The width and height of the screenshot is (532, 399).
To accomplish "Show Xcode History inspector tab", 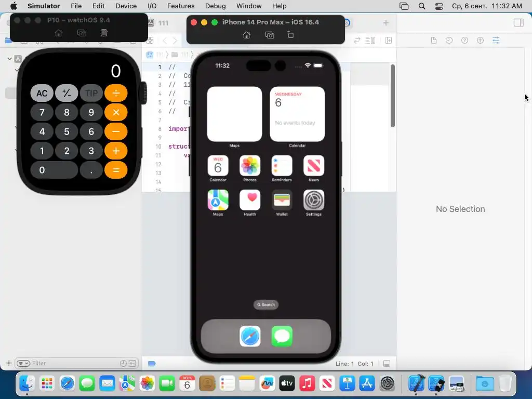I will (x=449, y=41).
